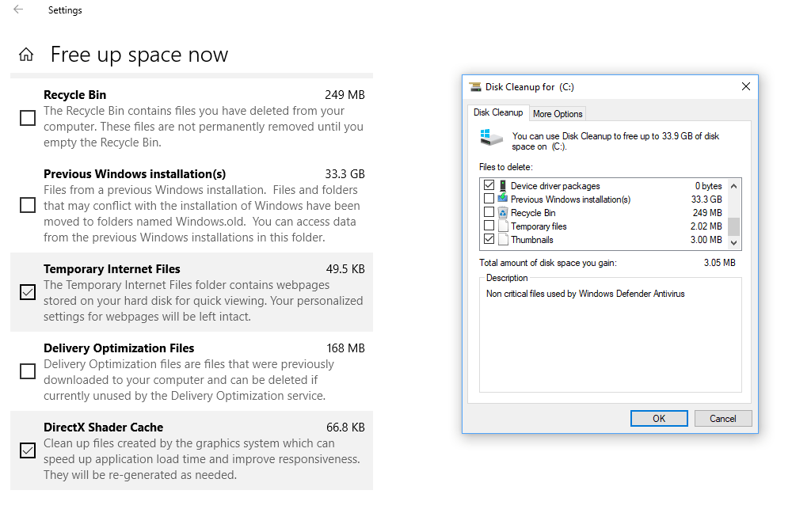Screen dimensions: 792x532
Task: Click the Temporary Internet Files heading
Action: 112,269
